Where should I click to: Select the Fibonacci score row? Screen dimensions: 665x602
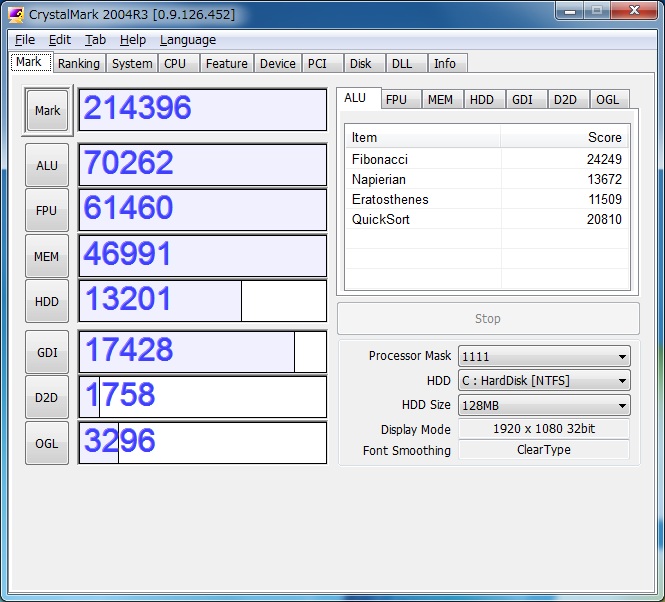pyautogui.click(x=487, y=159)
